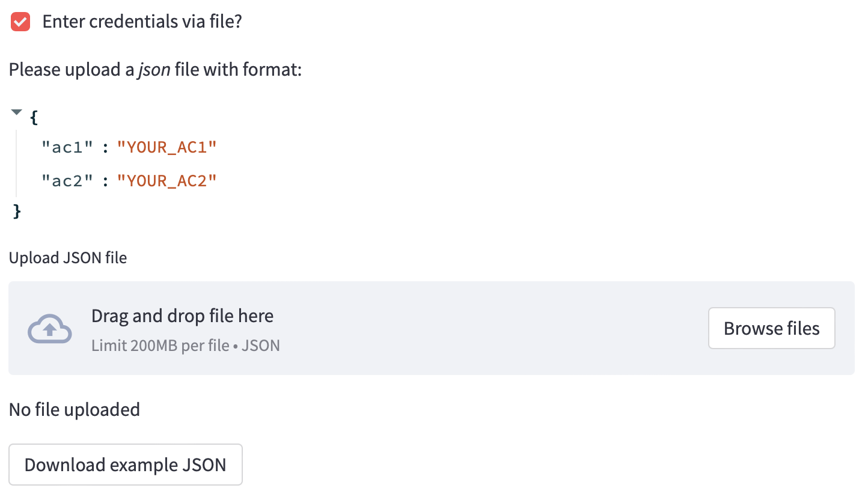Select the Enter credentials via file label text
Viewport: 868px width, 494px height.
141,21
